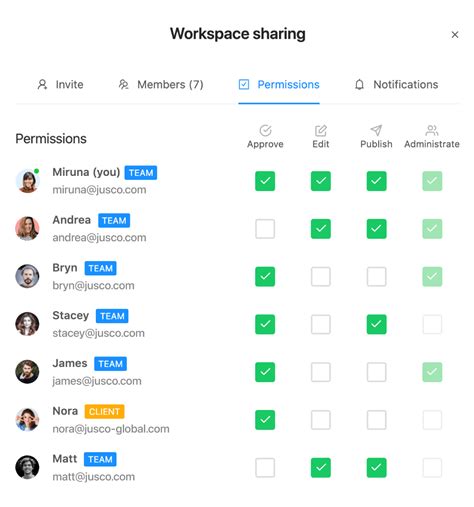Disable Publish permission for Stacey
Image resolution: width=474 pixels, height=507 pixels.
[376, 324]
